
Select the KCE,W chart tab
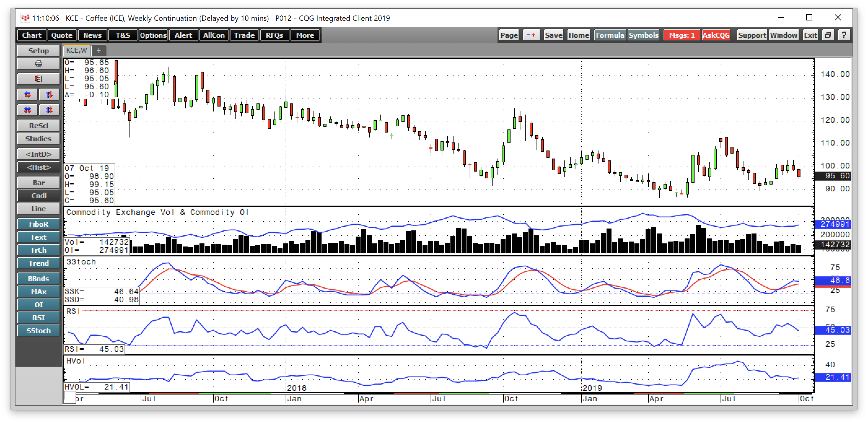coord(77,50)
